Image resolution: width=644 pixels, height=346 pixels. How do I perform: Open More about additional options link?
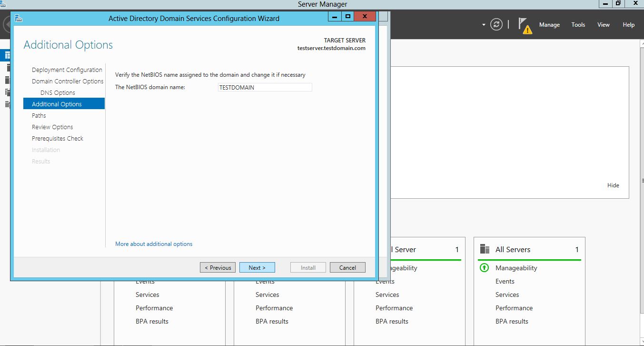tap(154, 244)
